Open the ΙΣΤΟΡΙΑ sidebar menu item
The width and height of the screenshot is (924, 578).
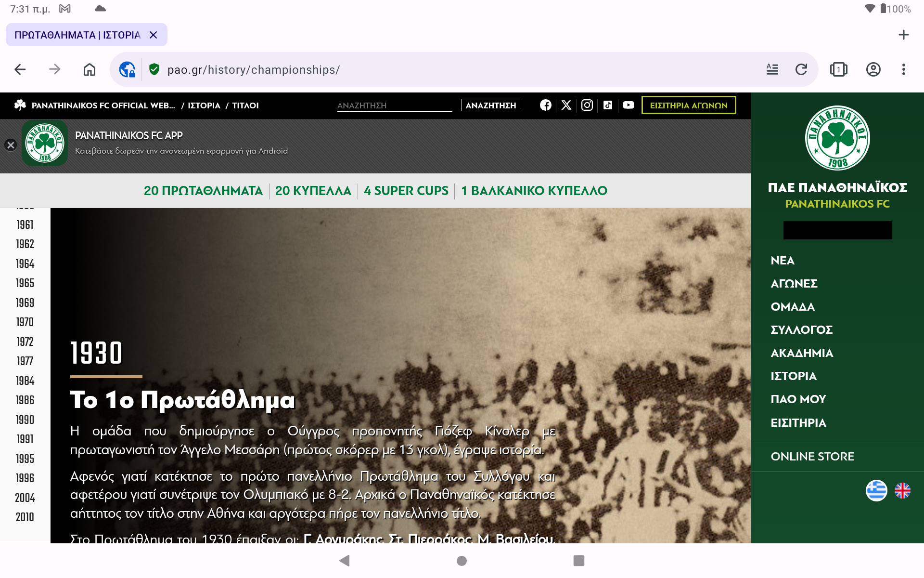tap(793, 376)
